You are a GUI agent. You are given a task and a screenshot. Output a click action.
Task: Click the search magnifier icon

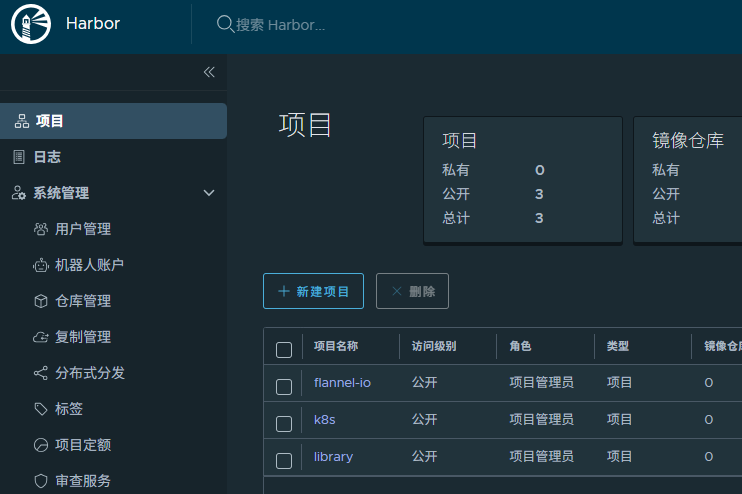point(225,24)
